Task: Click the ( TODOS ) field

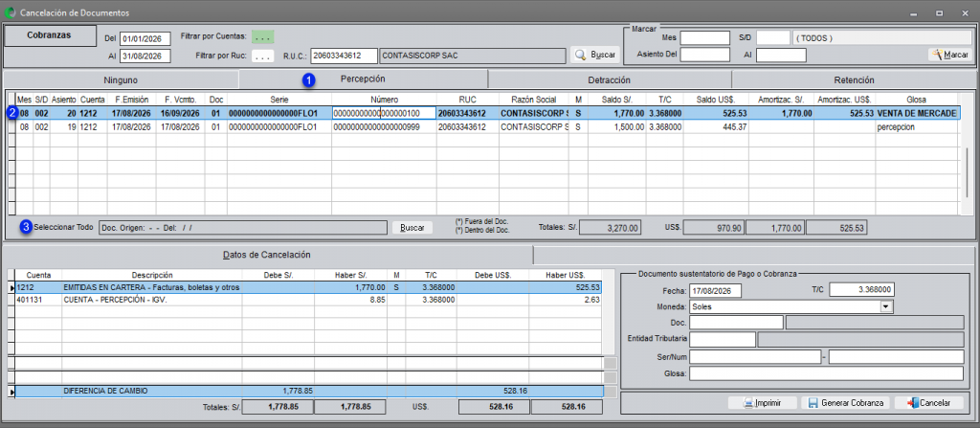Action: point(881,37)
